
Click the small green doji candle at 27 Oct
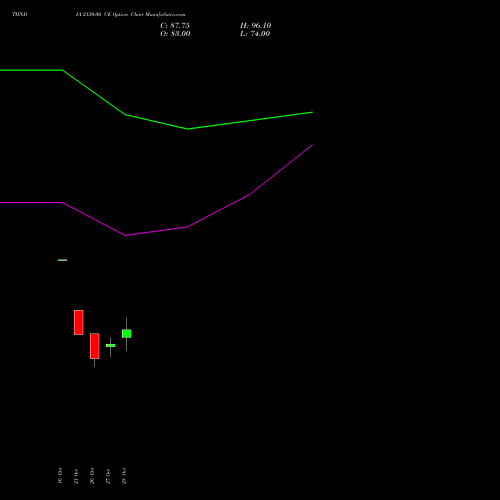point(111,345)
